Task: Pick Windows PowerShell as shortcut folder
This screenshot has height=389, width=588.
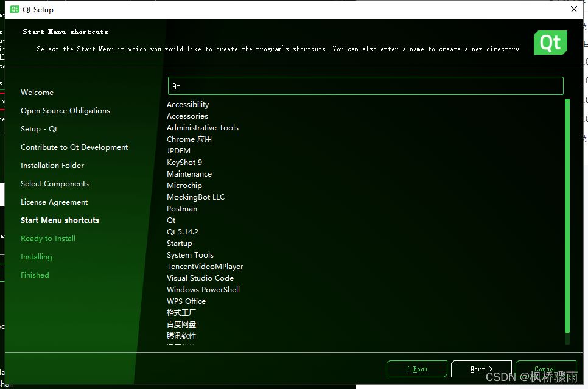Action: (x=203, y=289)
